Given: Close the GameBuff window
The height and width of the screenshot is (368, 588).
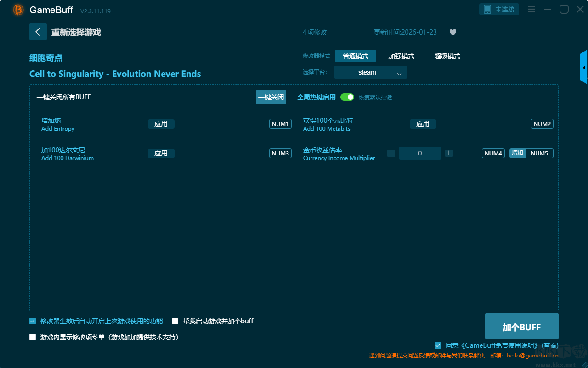Looking at the screenshot, I should pyautogui.click(x=580, y=9).
